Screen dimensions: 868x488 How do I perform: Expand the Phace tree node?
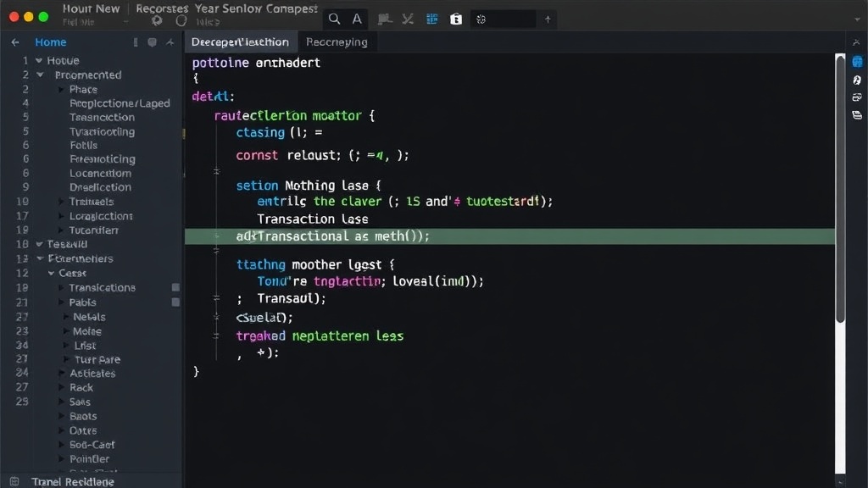click(x=61, y=89)
